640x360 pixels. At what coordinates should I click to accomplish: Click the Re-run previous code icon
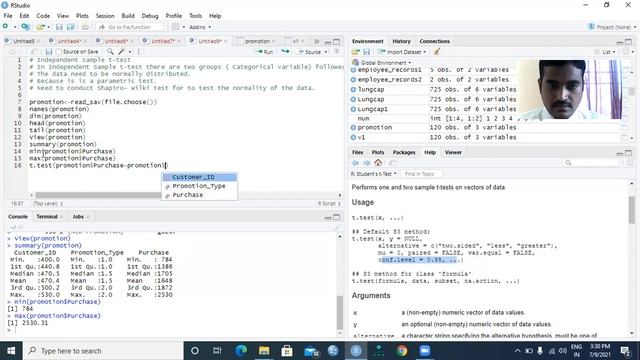[285, 52]
